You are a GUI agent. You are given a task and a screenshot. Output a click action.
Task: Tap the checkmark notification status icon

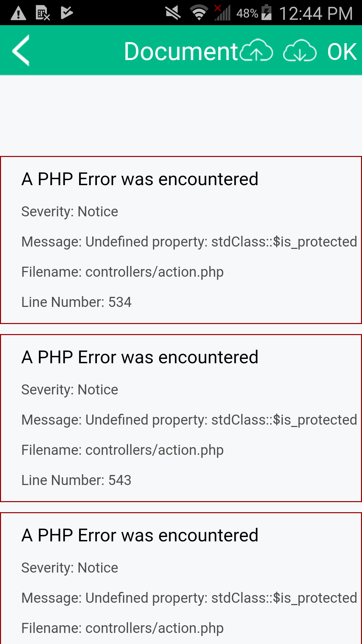click(67, 13)
